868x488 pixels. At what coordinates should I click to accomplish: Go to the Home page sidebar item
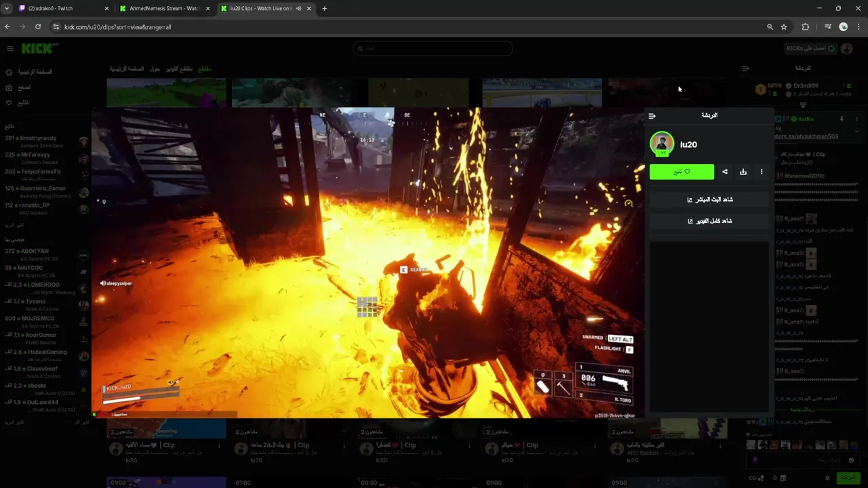(28, 72)
